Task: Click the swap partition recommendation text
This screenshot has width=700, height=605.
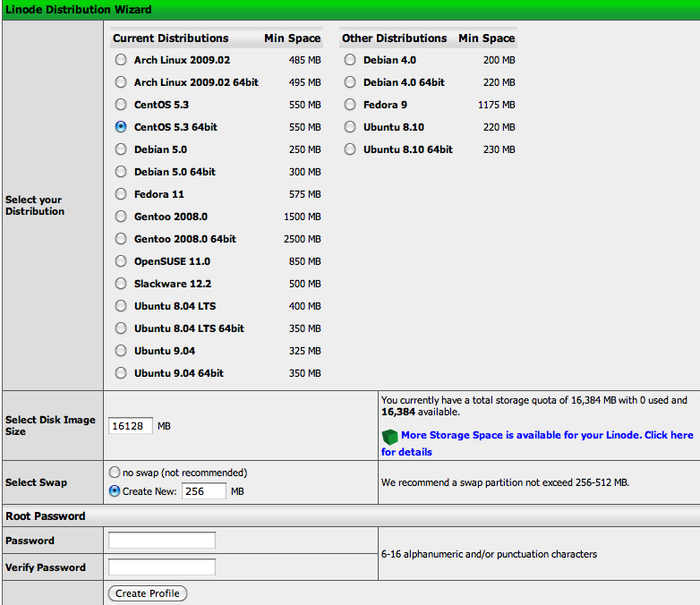Action: (x=505, y=482)
